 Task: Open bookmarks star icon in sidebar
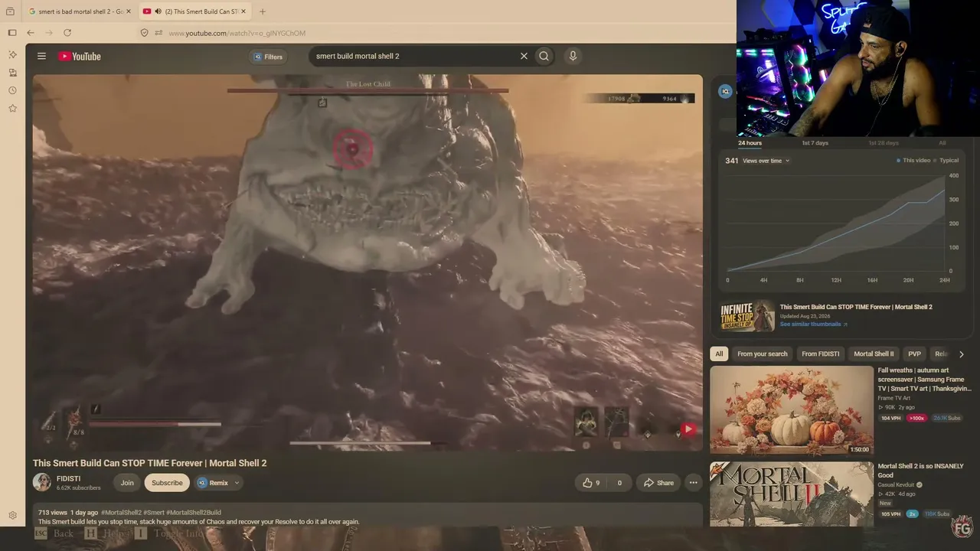tap(12, 109)
